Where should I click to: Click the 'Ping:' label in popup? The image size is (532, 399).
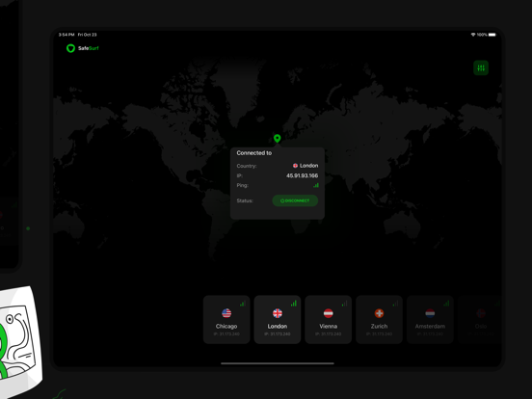tap(243, 185)
